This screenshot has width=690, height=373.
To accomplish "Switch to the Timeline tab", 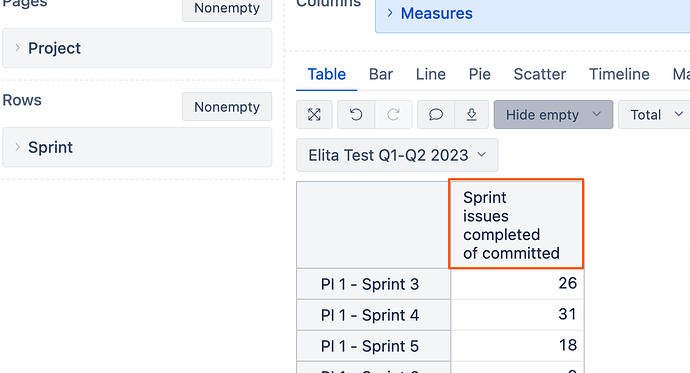I will point(619,74).
